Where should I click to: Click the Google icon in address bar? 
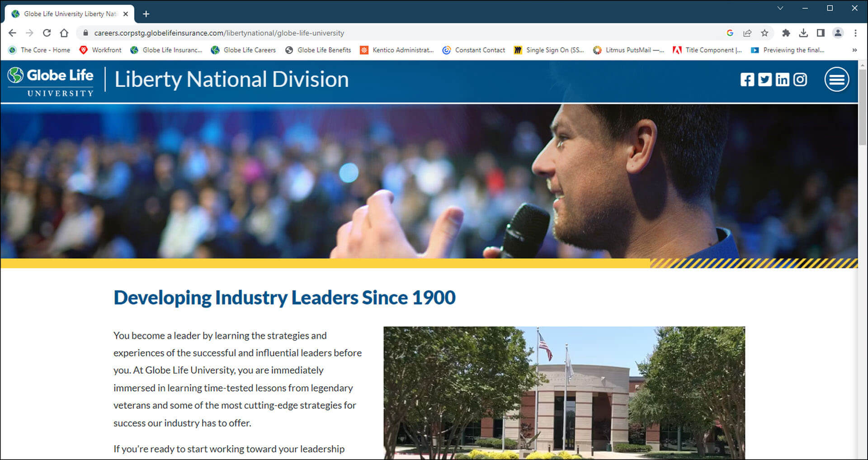(x=730, y=33)
